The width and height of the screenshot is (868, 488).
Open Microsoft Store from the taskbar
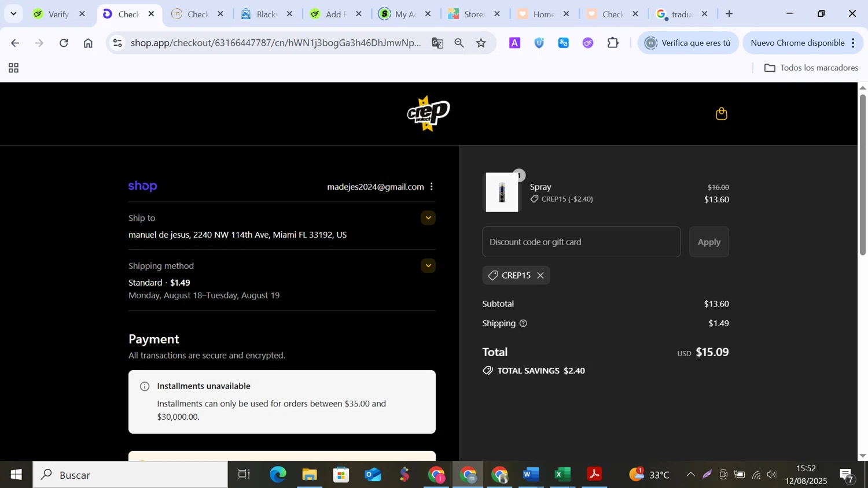(341, 475)
